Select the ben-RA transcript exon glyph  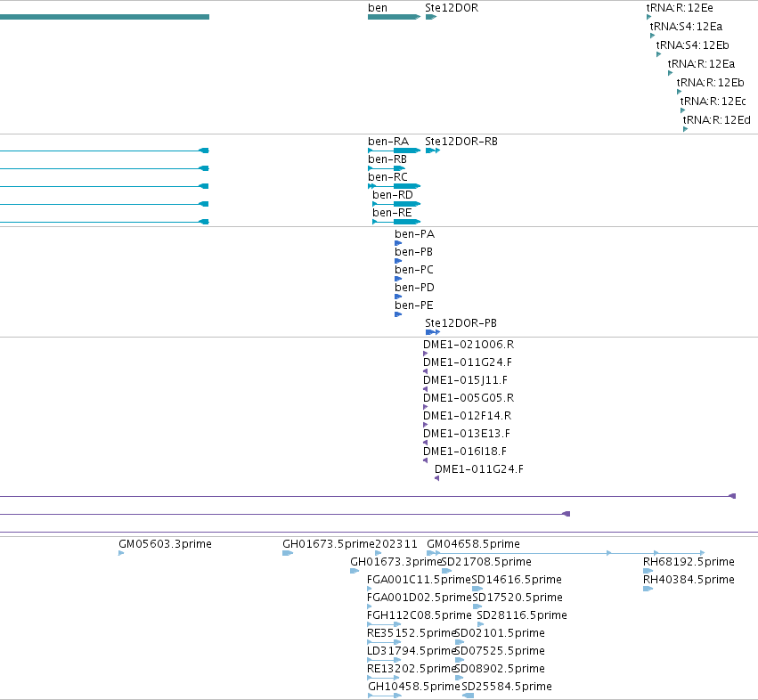[x=406, y=151]
